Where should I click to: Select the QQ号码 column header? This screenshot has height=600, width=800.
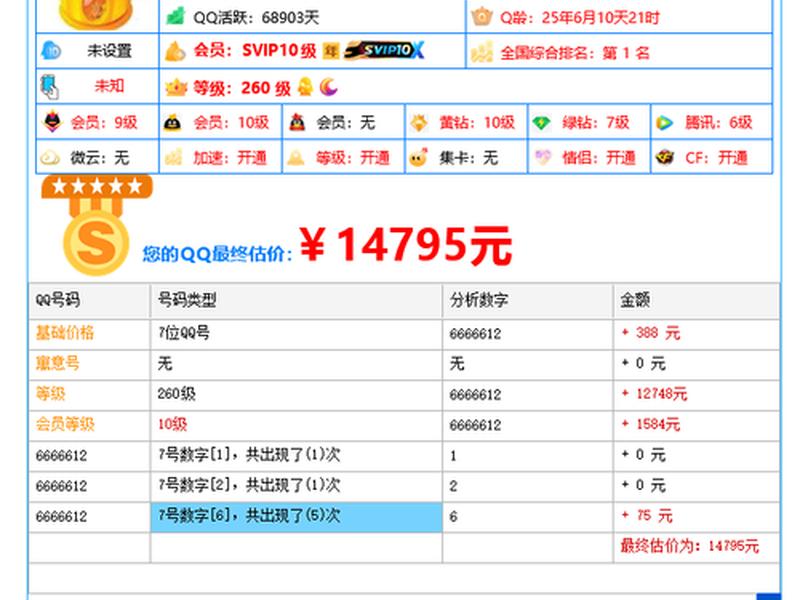(x=89, y=300)
